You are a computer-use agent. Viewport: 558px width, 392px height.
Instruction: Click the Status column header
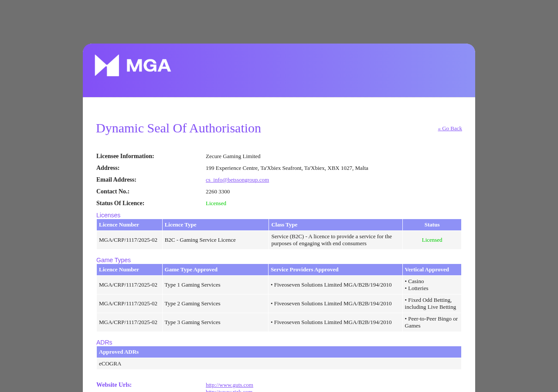(x=432, y=225)
